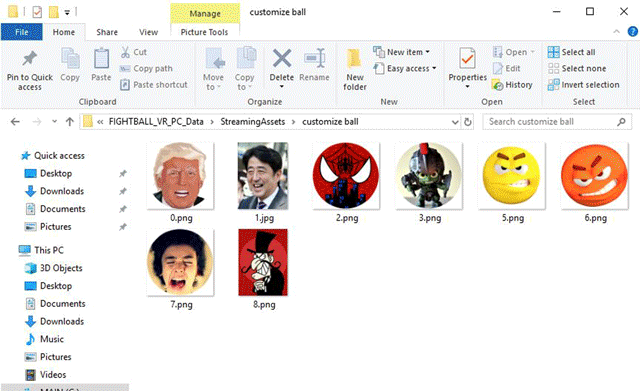Click the Delete icon in Organize group
Viewport: 640px width, 391px height.
(x=282, y=59)
